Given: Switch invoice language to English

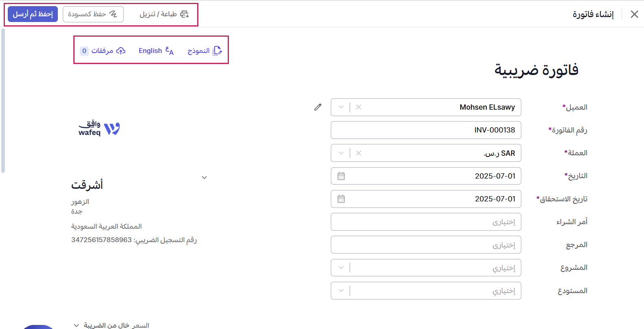Looking at the screenshot, I should coord(156,51).
